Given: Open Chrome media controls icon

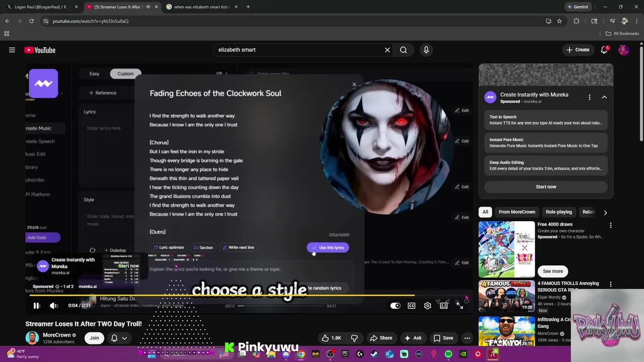Looking at the screenshot, I should pyautogui.click(x=612, y=21).
